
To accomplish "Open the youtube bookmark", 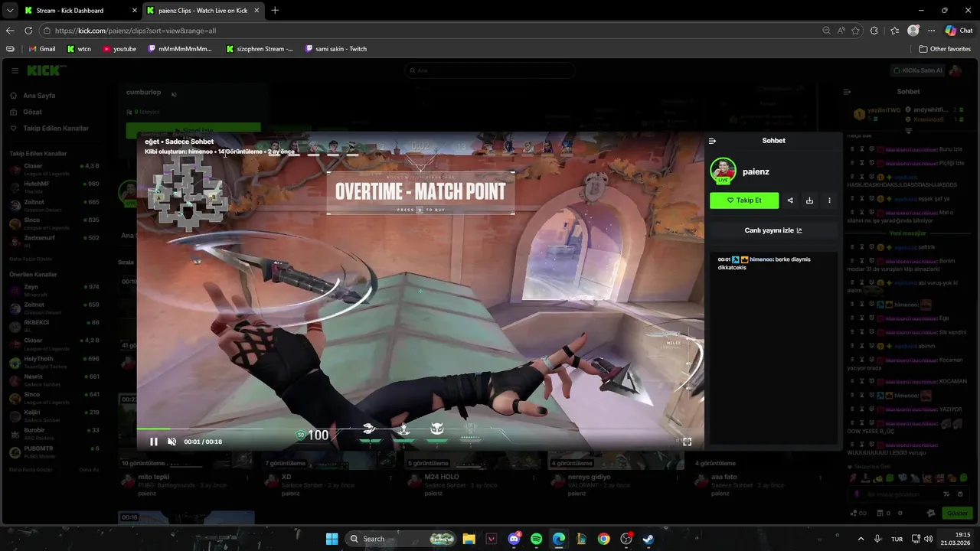I will tap(119, 49).
